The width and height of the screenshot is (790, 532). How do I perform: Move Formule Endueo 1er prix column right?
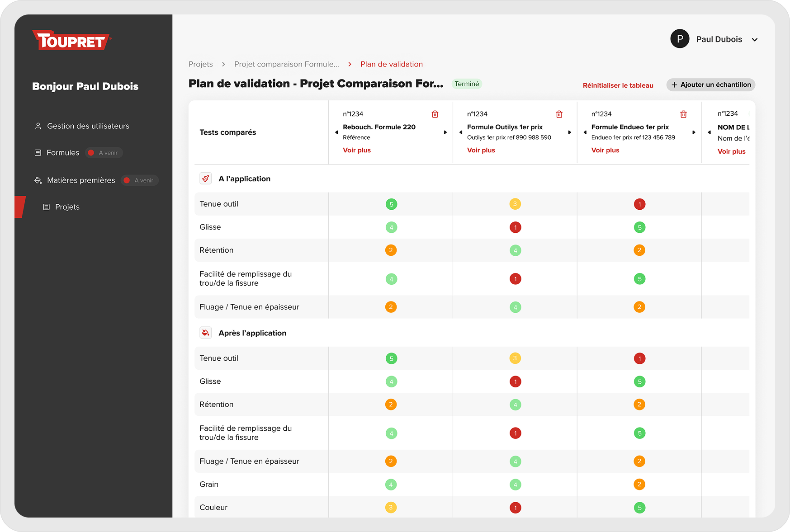(693, 132)
